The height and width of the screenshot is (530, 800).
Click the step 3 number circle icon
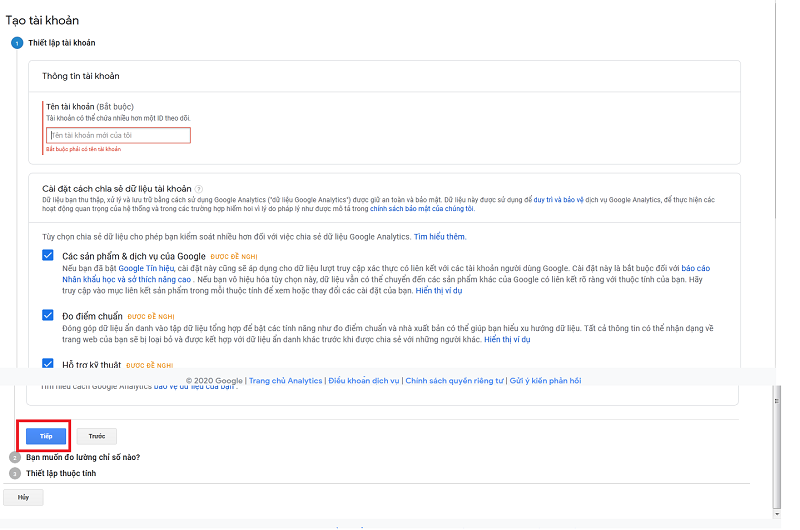point(16,473)
